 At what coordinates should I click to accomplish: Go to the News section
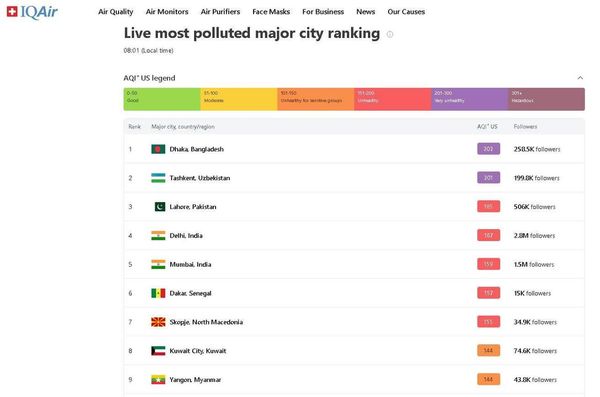[365, 12]
